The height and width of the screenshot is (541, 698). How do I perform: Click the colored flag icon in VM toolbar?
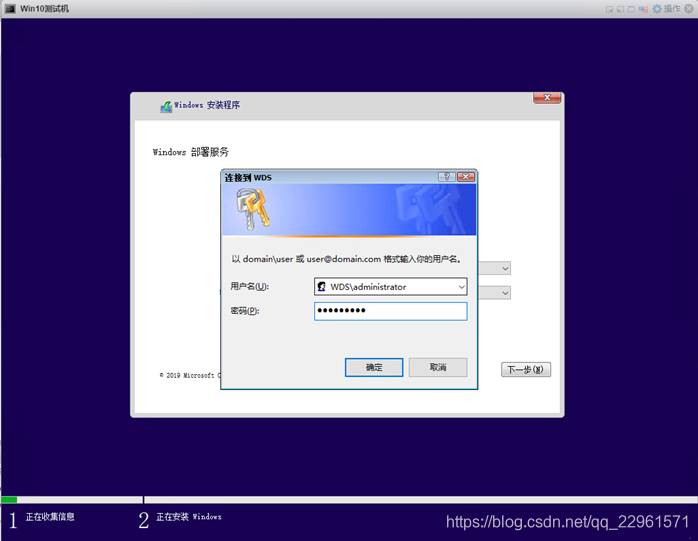click(642, 8)
